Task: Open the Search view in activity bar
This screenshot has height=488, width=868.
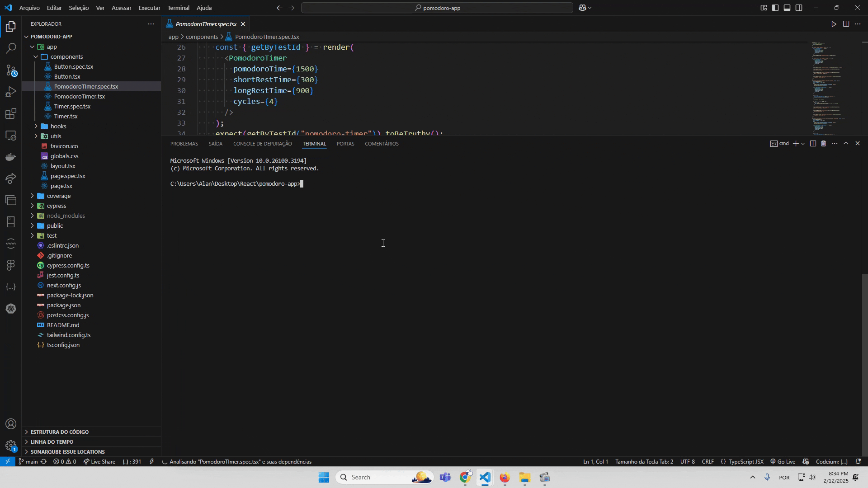Action: [x=11, y=48]
